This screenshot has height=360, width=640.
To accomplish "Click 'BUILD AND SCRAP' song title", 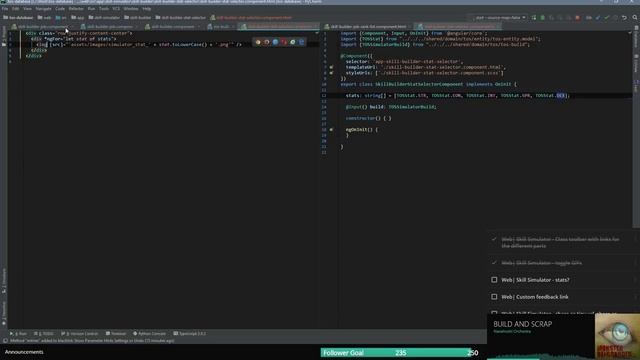I will coord(522,324).
